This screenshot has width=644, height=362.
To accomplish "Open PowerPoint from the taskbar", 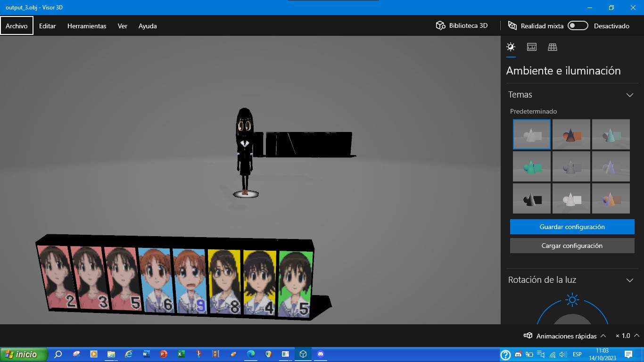I will tap(163, 354).
